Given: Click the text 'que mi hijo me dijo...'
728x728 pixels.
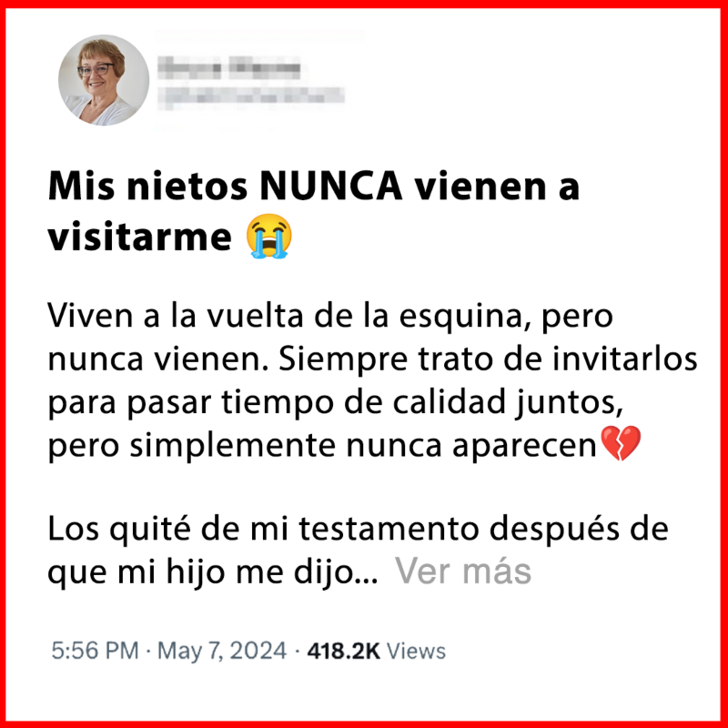Looking at the screenshot, I should (213, 571).
